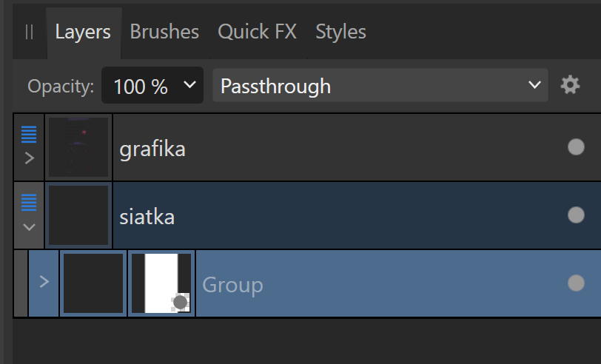Open the Passthrough blend mode dropdown

click(x=380, y=85)
